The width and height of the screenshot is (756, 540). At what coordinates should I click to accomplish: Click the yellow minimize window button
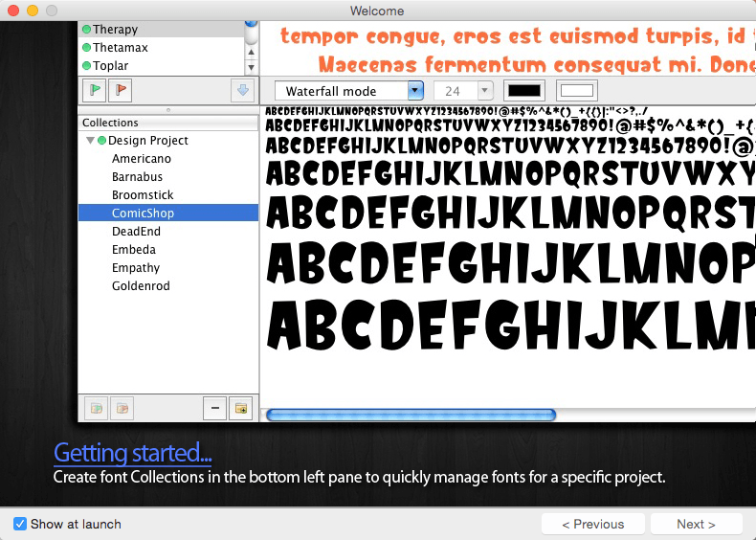point(33,11)
